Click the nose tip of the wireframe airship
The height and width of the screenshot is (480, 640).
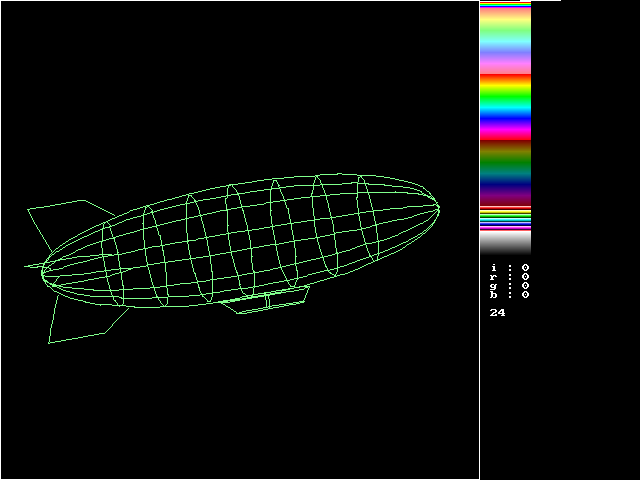pyautogui.click(x=438, y=208)
